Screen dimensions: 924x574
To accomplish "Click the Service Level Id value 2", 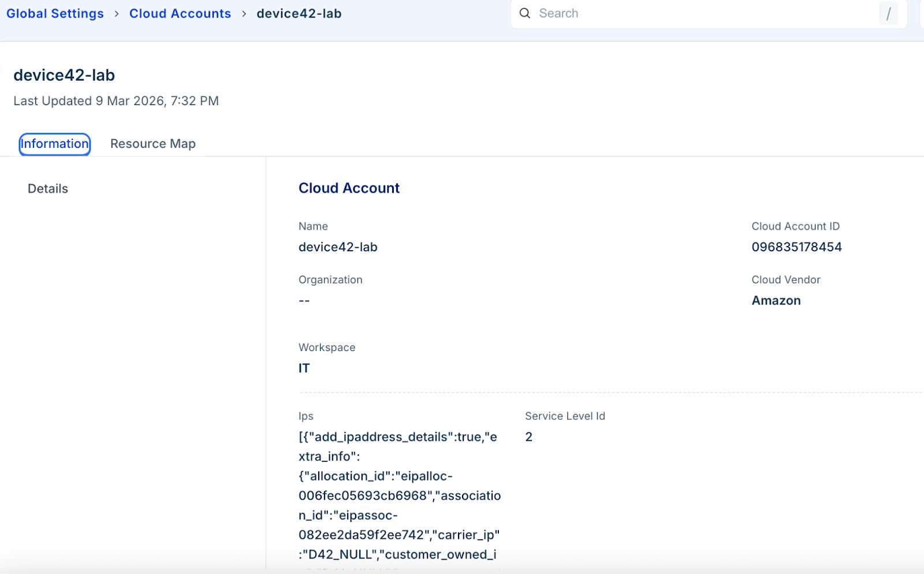I will point(528,437).
